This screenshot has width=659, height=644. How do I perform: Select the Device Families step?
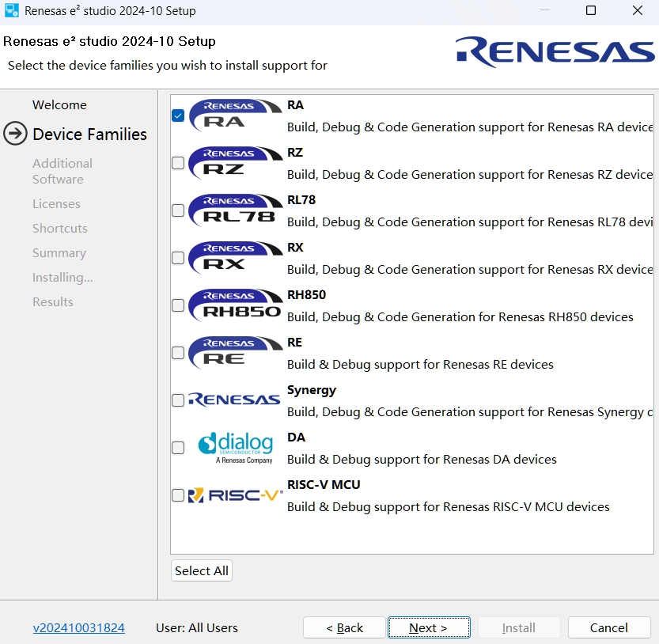89,134
